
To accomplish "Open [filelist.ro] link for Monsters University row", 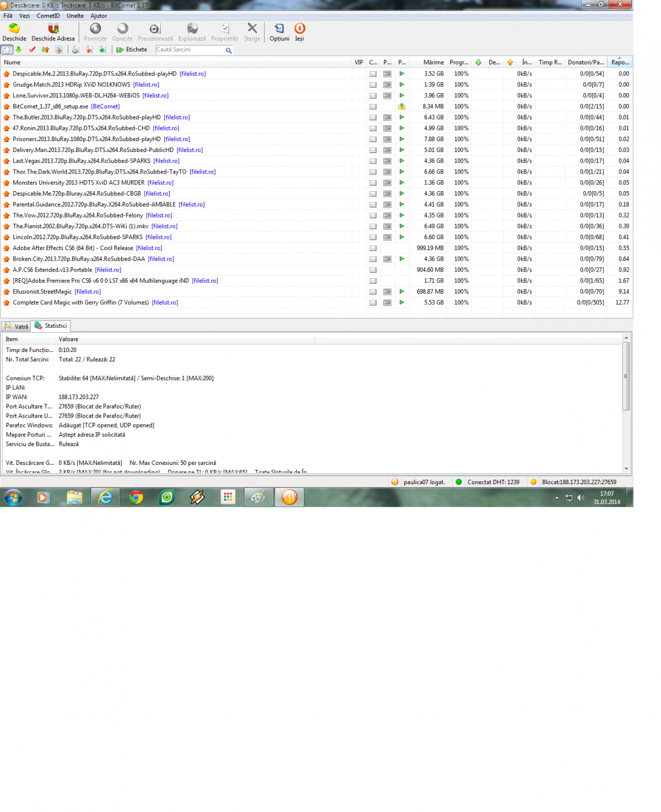I will 160,183.
